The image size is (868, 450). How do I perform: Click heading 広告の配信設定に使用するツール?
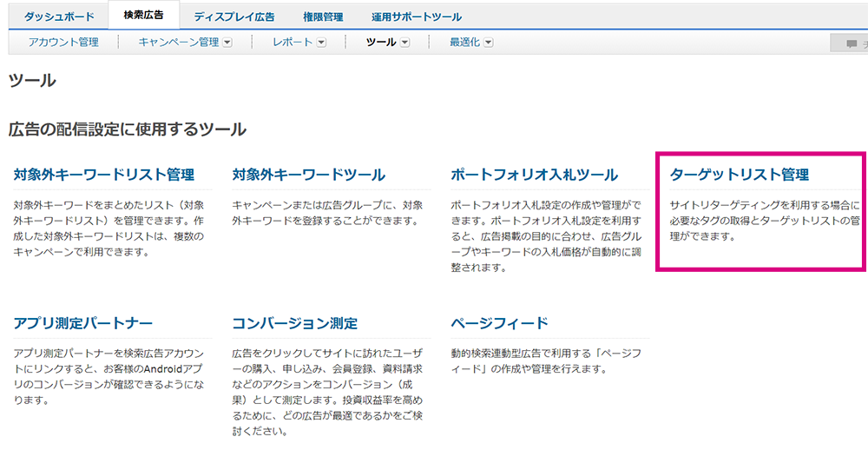click(128, 130)
